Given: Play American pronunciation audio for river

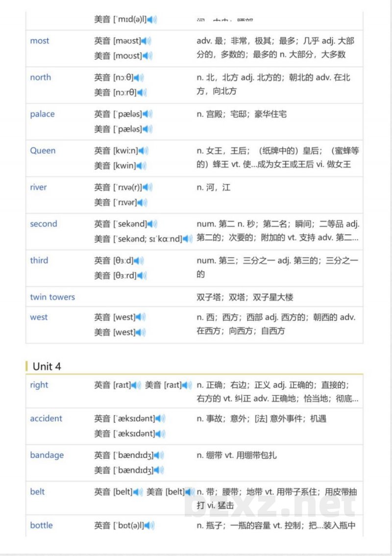Looking at the screenshot, I should point(142,203).
